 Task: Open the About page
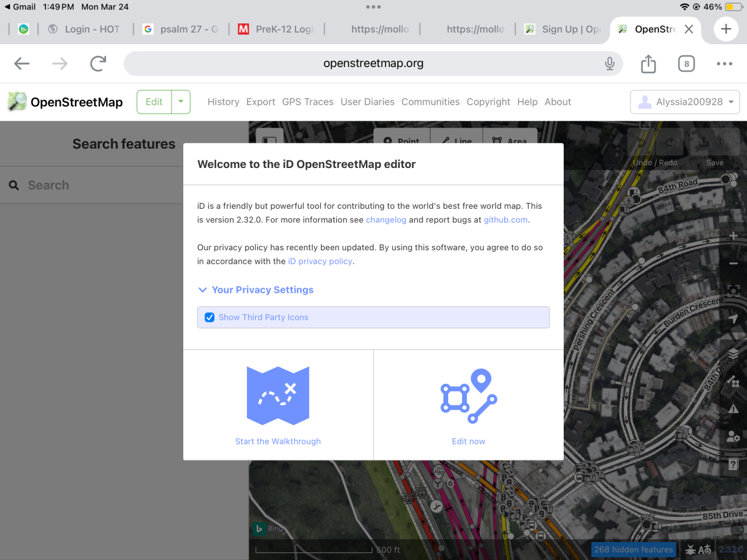(x=558, y=101)
